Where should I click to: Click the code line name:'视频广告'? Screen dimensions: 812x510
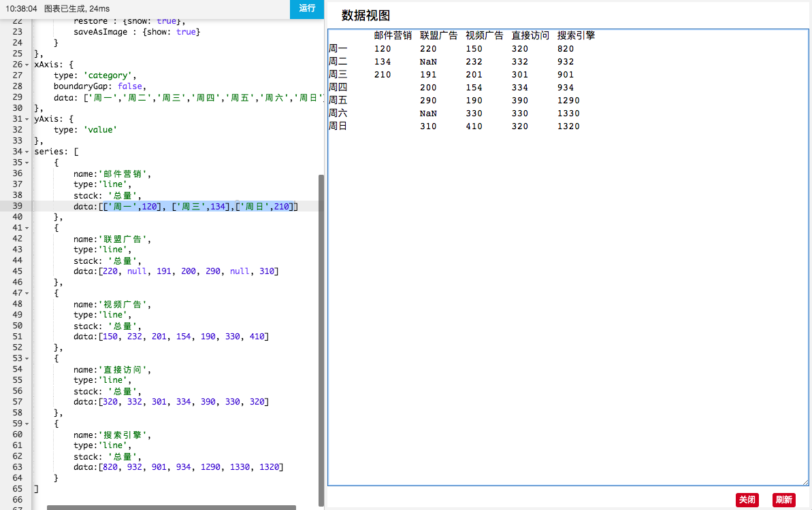[x=112, y=304]
